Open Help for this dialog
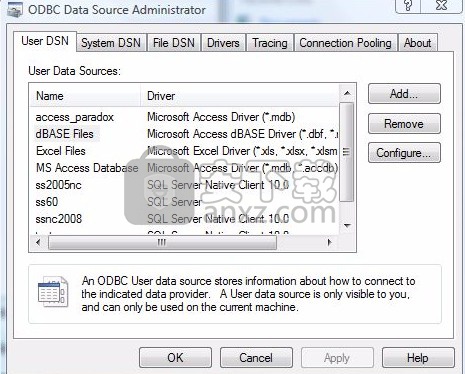465x374 pixels. pyautogui.click(x=418, y=358)
